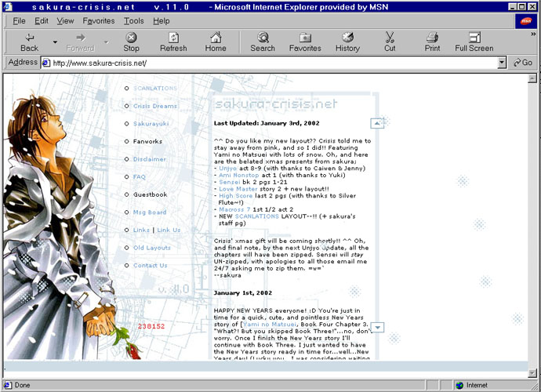Open the Fanworks link
Viewport: 541px width, 392px height.
point(147,141)
